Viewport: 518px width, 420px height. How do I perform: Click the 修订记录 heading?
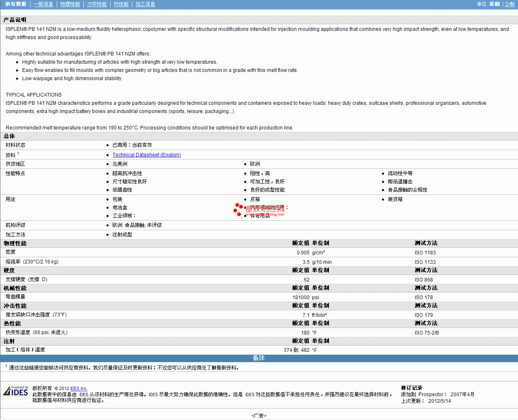point(412,388)
